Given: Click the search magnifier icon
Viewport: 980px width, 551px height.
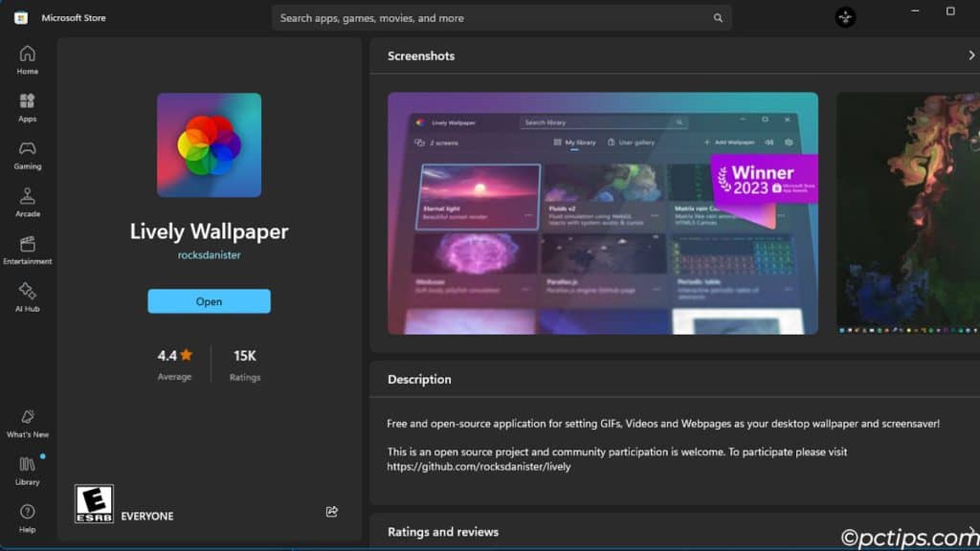Looking at the screenshot, I should 718,18.
